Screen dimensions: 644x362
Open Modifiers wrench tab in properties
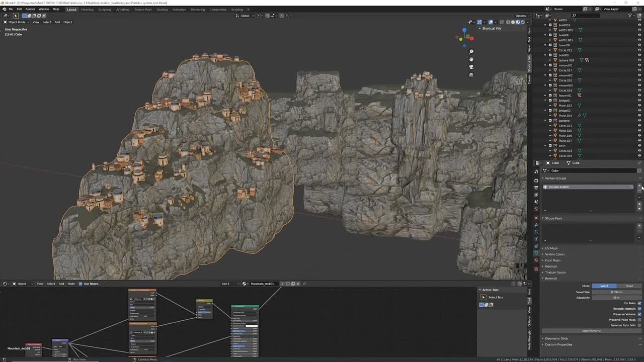(536, 225)
